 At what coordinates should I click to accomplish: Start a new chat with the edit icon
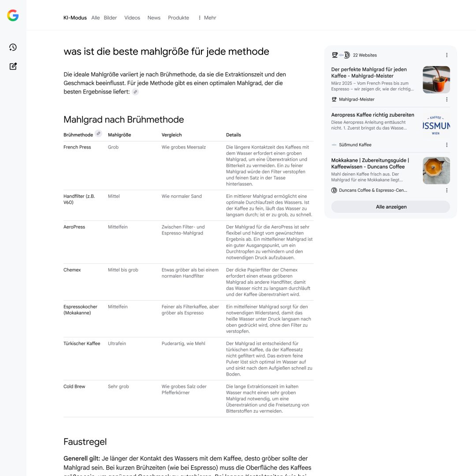coord(13,67)
